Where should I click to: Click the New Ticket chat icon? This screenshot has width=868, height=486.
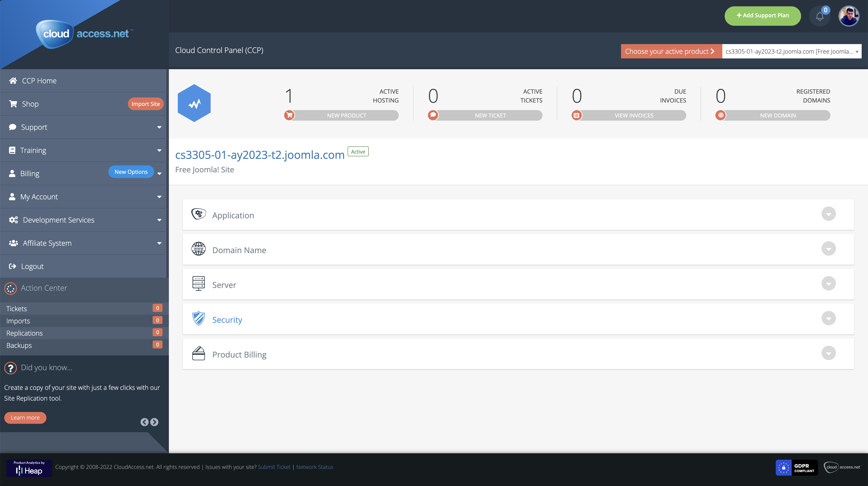tap(433, 115)
